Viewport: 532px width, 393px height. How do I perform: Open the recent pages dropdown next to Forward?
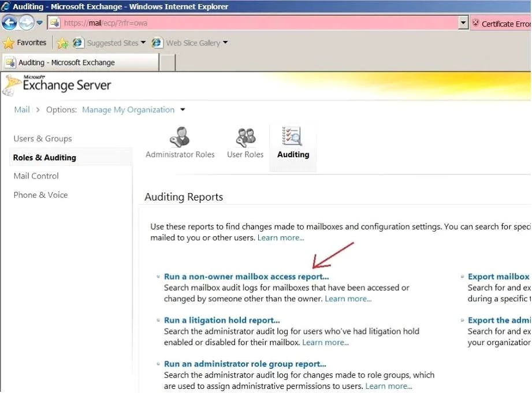(40, 23)
